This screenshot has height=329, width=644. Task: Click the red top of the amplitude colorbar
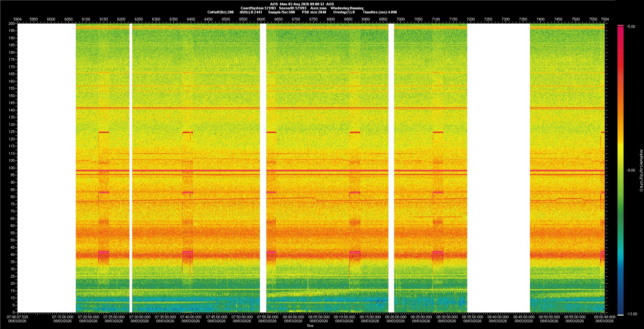click(621, 26)
